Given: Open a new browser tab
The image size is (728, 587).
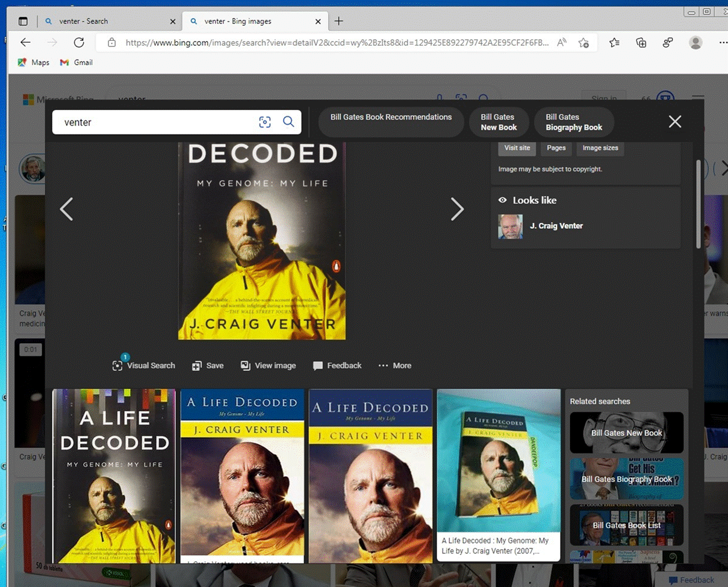Looking at the screenshot, I should [338, 21].
